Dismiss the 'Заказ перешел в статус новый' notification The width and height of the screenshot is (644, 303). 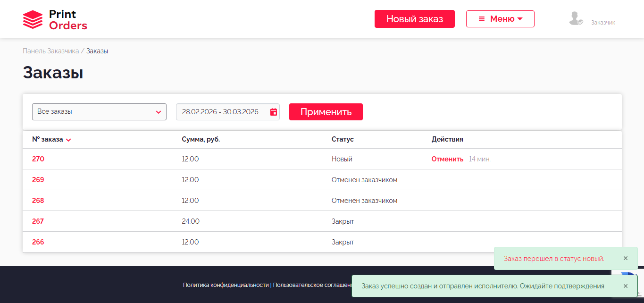pos(625,258)
